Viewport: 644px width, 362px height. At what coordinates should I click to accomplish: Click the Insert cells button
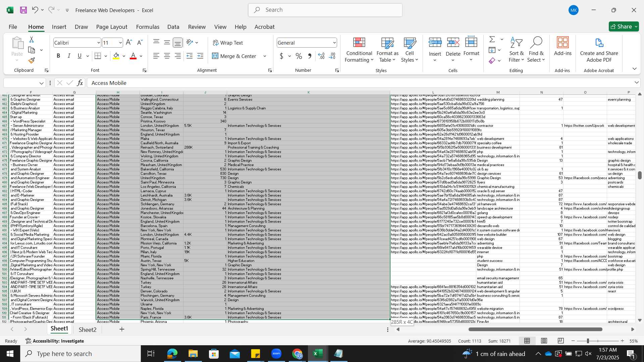click(435, 50)
